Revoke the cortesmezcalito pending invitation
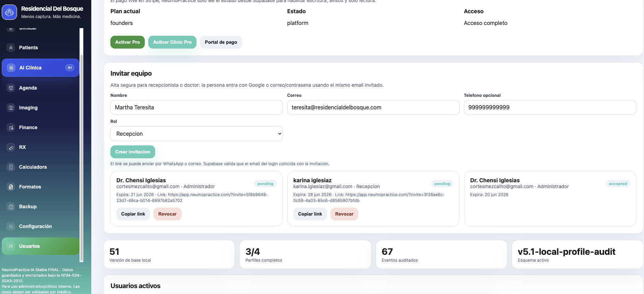 coord(167,214)
